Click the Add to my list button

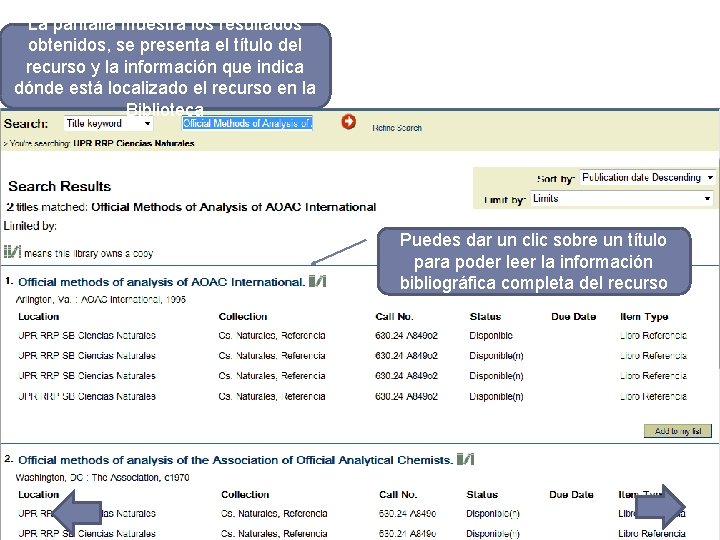click(678, 431)
